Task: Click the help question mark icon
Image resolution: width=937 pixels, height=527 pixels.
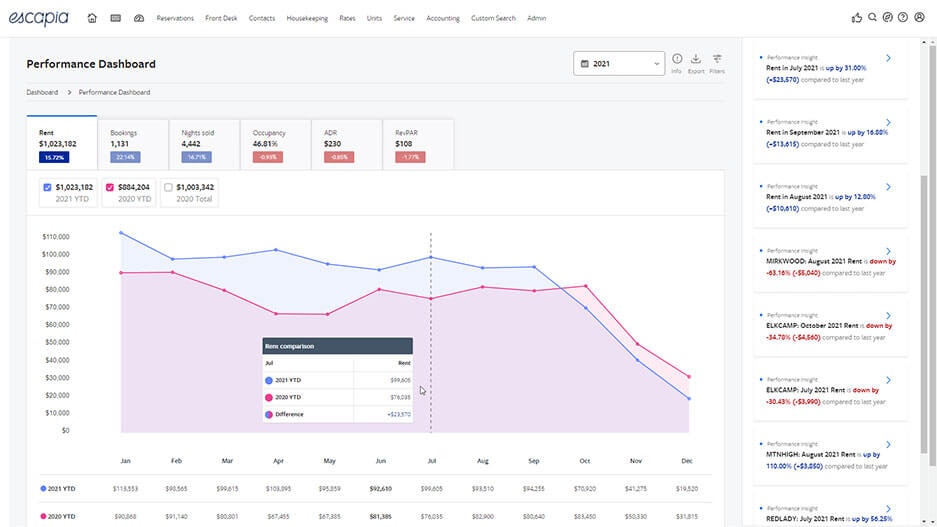Action: pos(903,17)
